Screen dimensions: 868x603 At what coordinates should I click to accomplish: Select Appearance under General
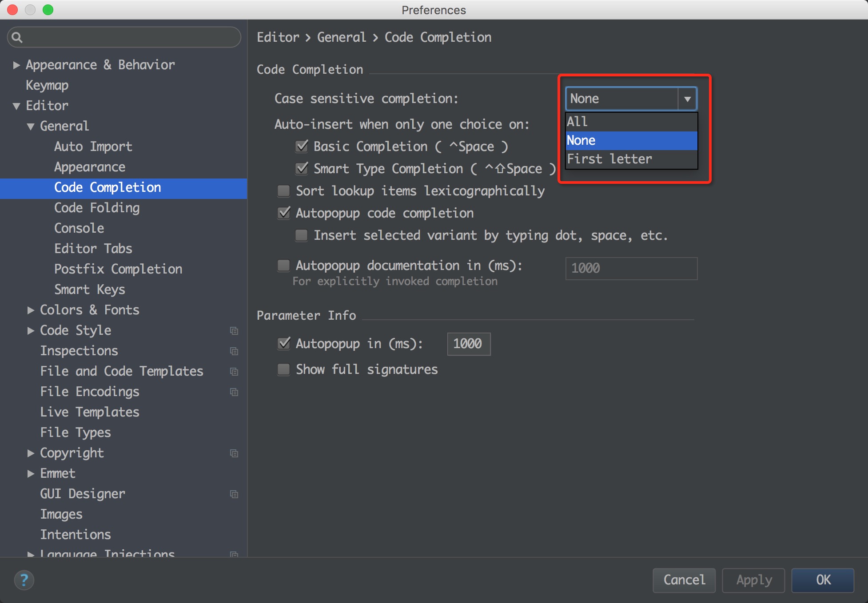coord(90,167)
